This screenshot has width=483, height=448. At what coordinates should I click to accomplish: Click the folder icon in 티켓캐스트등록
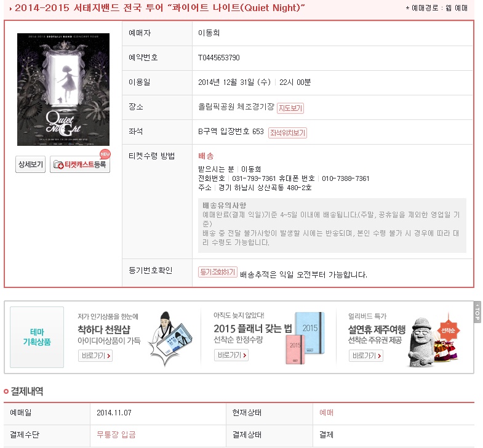[x=58, y=165]
